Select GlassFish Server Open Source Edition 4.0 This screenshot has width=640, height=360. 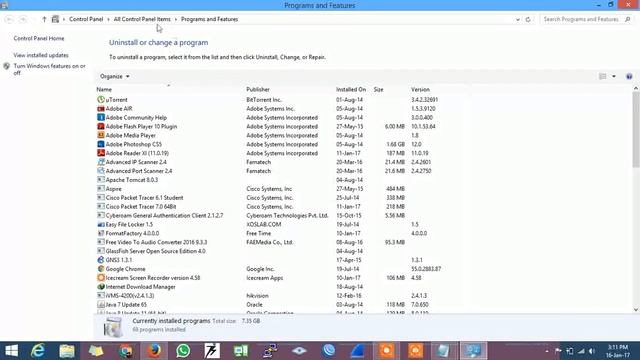(282, 251)
